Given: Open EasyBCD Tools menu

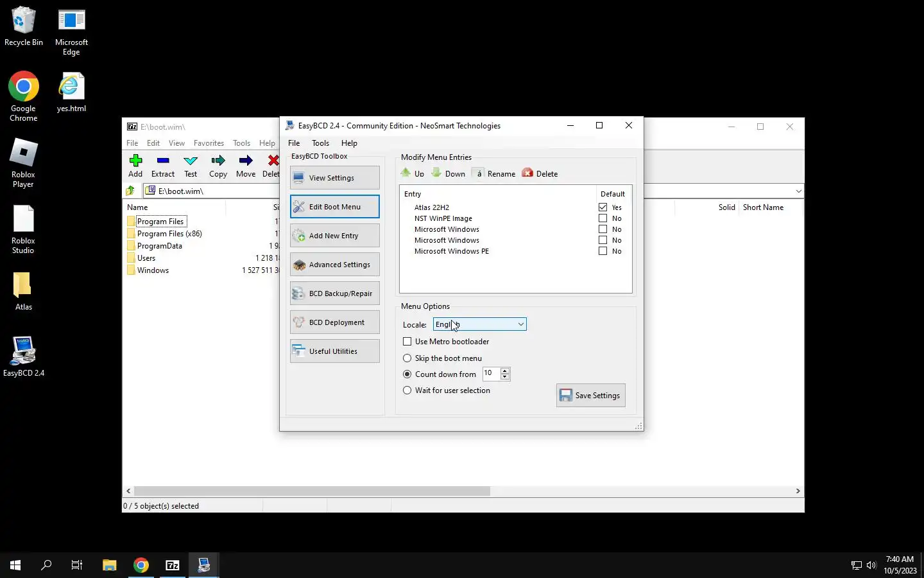Looking at the screenshot, I should [x=320, y=143].
